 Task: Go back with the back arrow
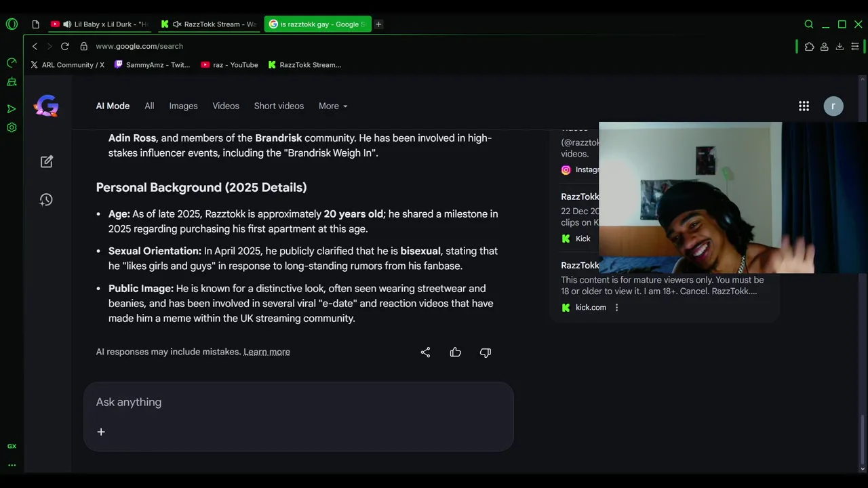coord(35,46)
